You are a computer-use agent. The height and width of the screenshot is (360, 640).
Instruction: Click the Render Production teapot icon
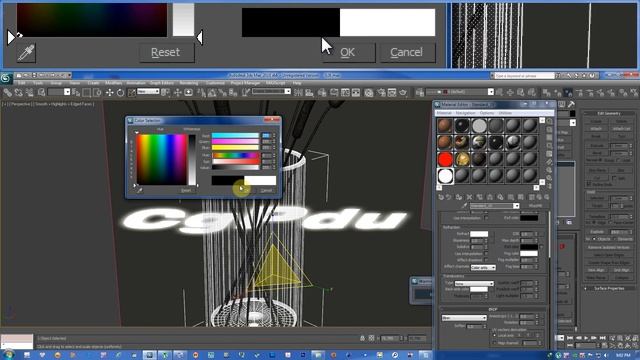tap(403, 93)
